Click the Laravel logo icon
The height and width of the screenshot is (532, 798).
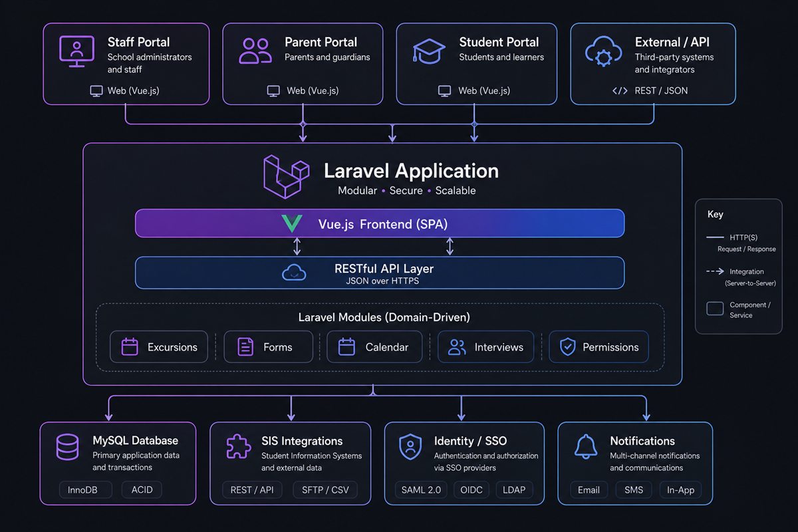[287, 177]
